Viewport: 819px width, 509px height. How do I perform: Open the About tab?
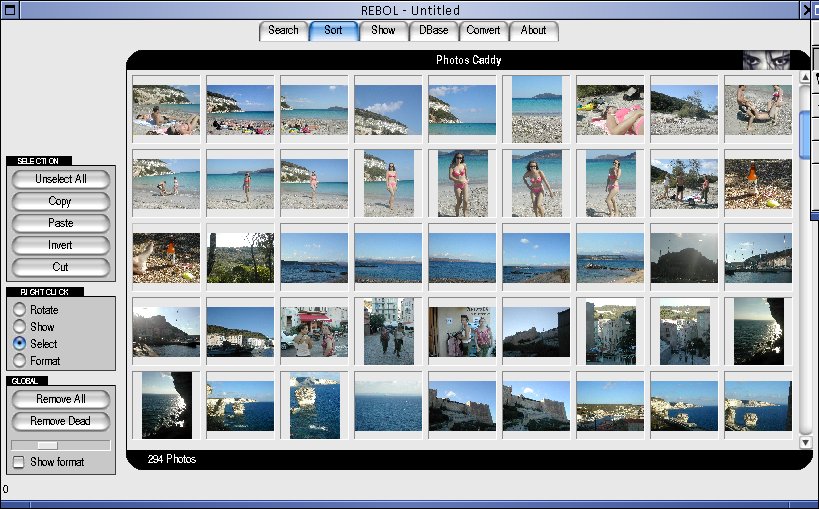(533, 30)
